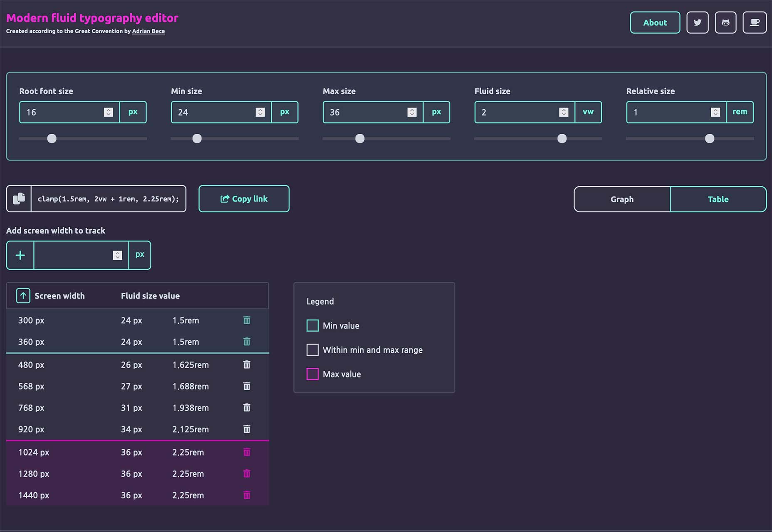This screenshot has width=772, height=532.
Task: Click the Root font size slider handle
Action: 52,138
